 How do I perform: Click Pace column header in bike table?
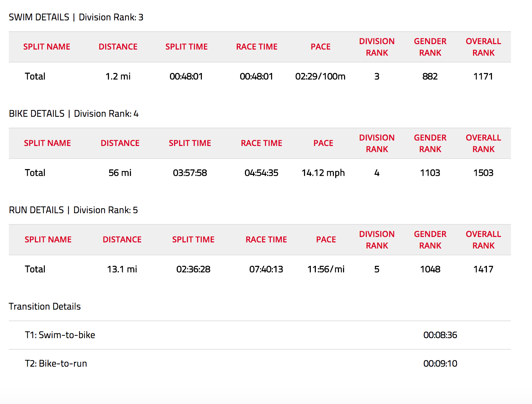click(323, 143)
